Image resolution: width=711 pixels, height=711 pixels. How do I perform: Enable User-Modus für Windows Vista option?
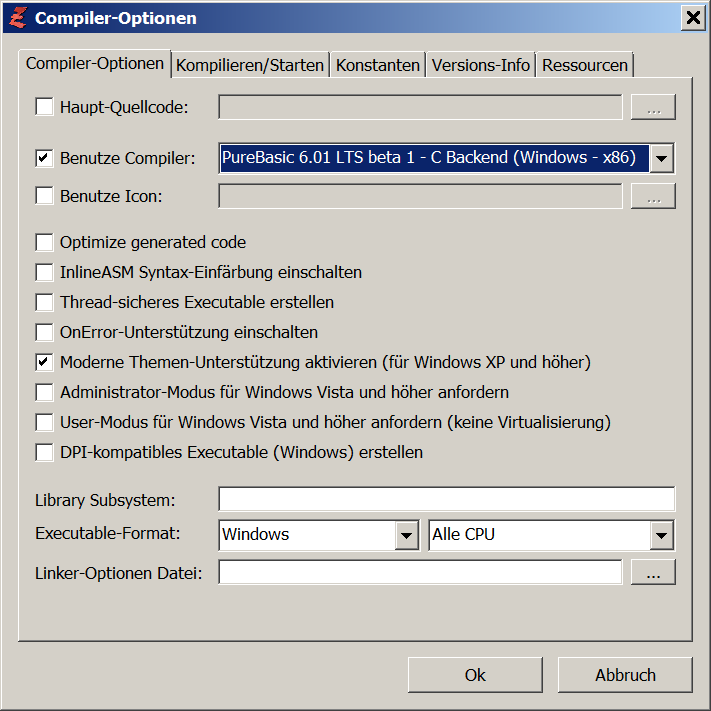tap(44, 422)
